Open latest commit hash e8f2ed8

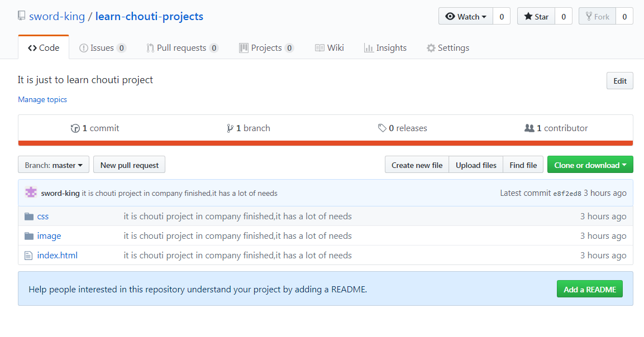click(x=567, y=194)
